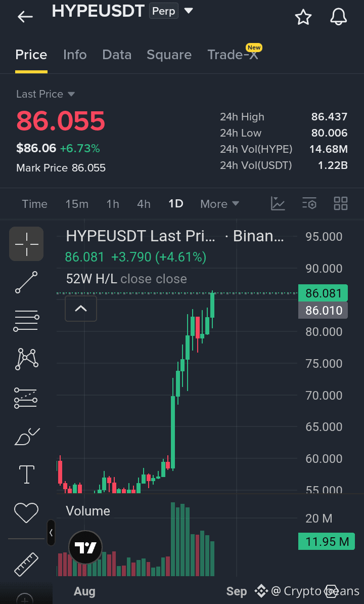Click the 24h Vol(HYPE) value 14.68M
The image size is (364, 604).
(329, 149)
